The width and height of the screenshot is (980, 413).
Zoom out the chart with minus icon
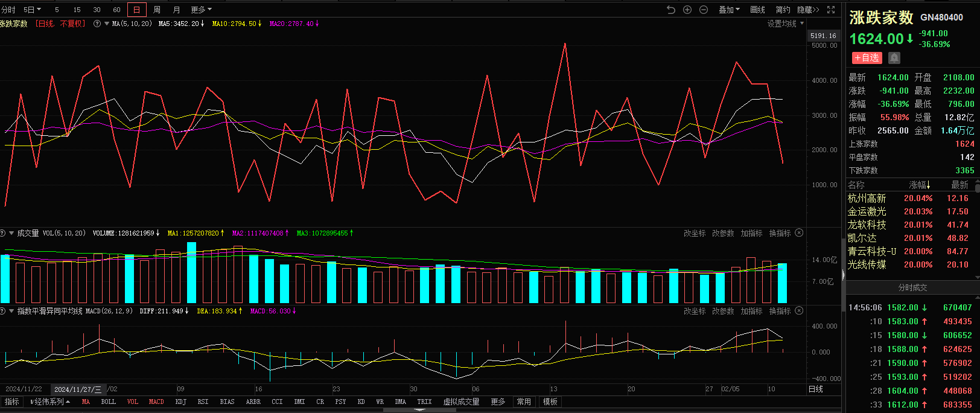click(704, 10)
